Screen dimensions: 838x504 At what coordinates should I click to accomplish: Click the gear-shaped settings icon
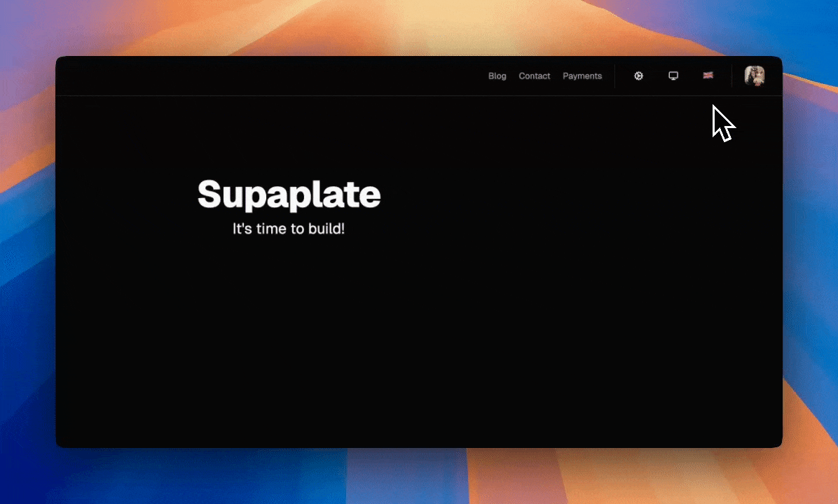click(638, 76)
